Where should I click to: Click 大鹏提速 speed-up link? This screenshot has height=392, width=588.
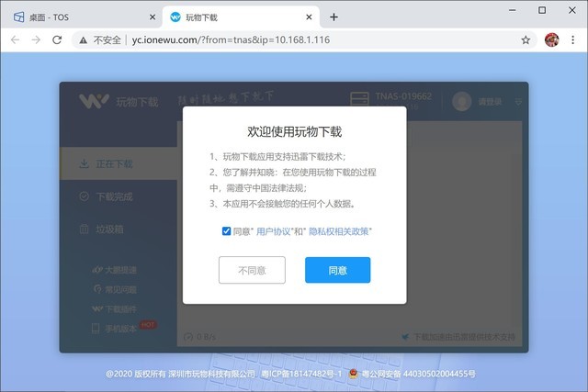(x=114, y=270)
